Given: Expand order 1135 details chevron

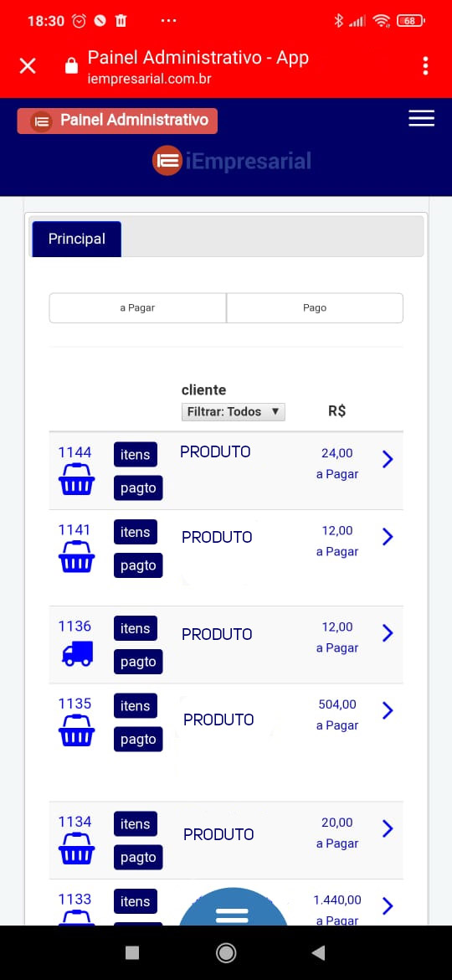Looking at the screenshot, I should tap(388, 710).
